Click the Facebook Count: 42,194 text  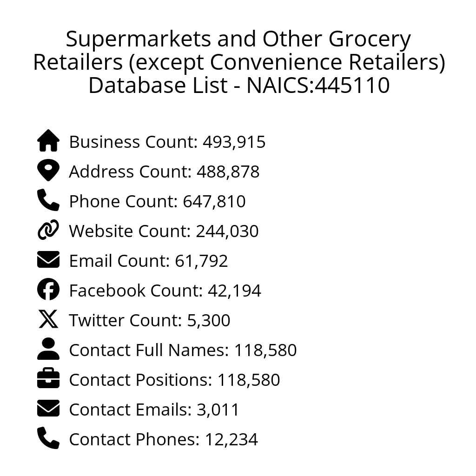point(165,291)
